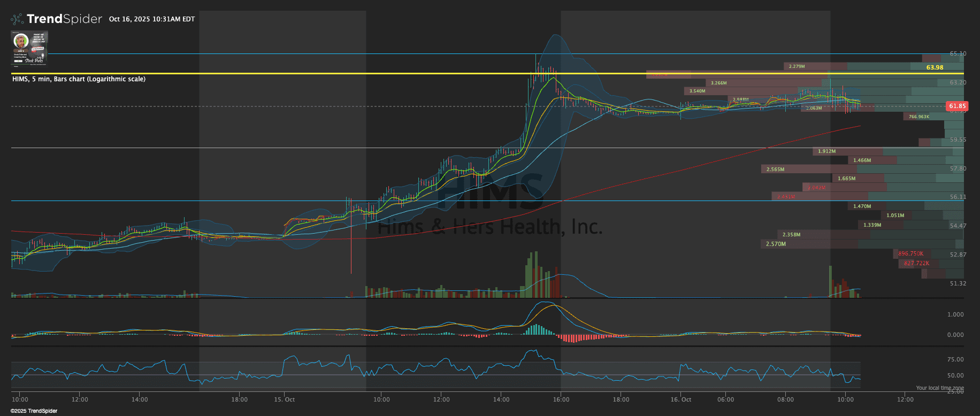Click the 2.279M volume profile label

coord(797,66)
